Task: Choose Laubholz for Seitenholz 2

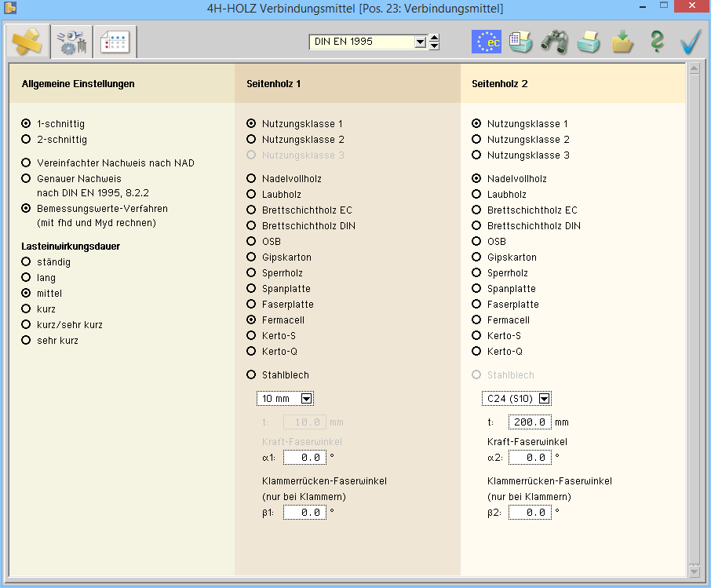Action: coord(476,195)
